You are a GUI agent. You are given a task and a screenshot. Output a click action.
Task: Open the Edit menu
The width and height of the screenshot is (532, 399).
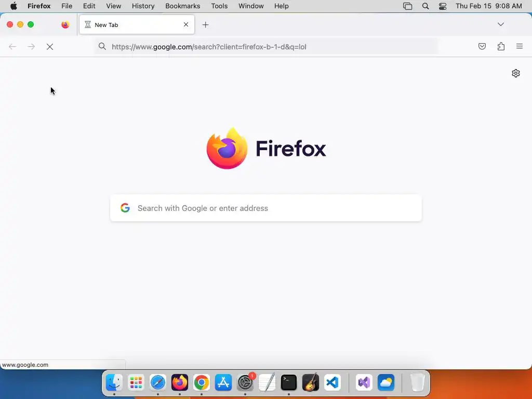tap(89, 6)
